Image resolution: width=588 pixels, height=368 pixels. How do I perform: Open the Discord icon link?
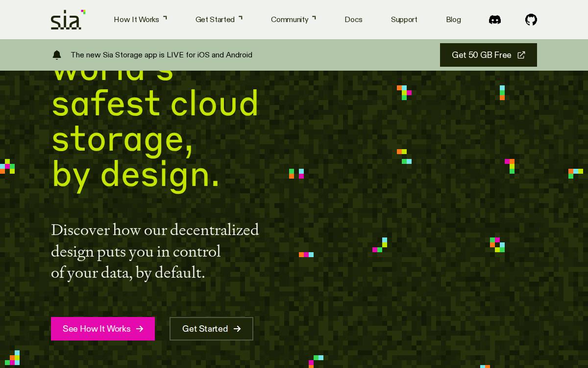point(495,20)
